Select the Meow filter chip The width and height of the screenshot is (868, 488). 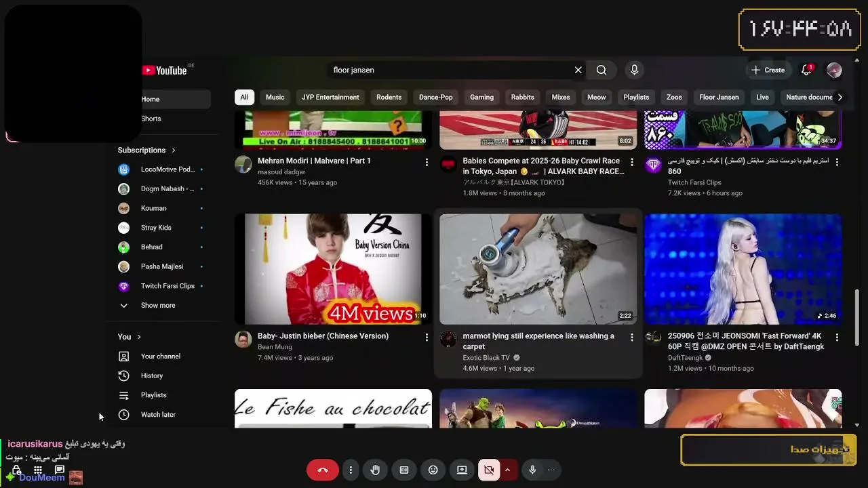click(597, 98)
